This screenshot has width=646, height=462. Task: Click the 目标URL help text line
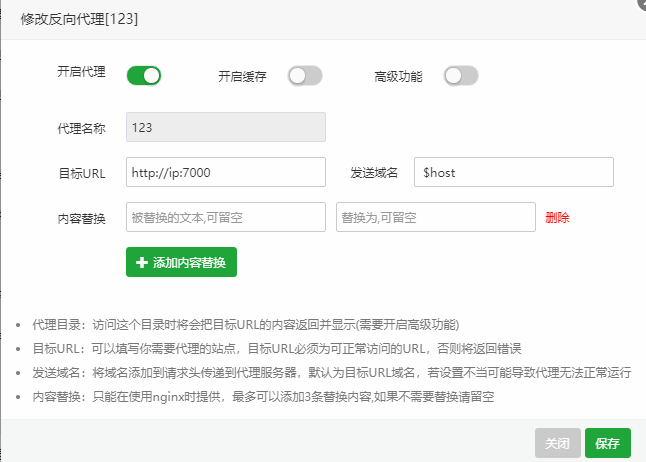coord(277,349)
